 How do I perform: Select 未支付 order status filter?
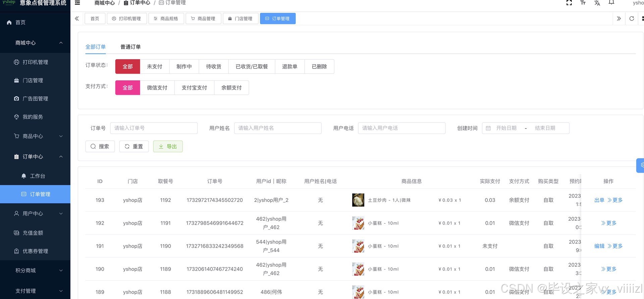tap(155, 67)
